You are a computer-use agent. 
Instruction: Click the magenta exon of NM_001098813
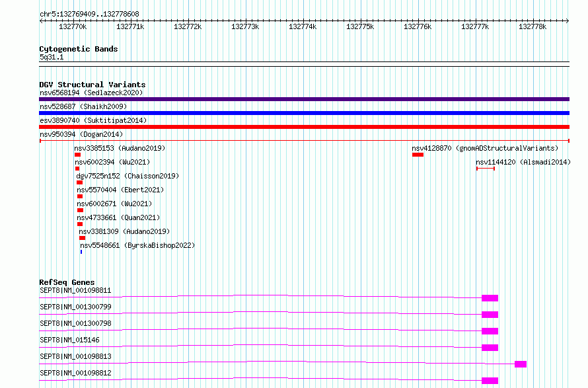point(521,364)
